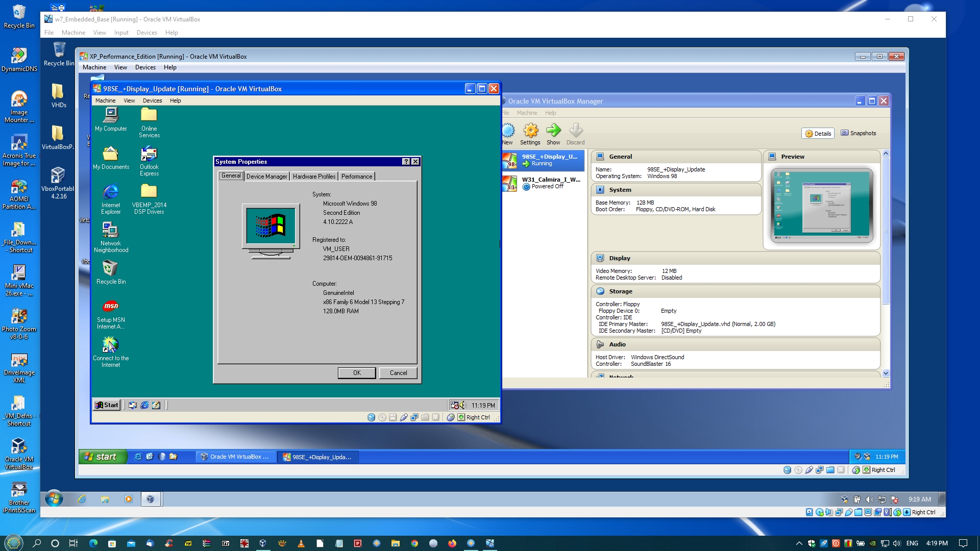Open Windows 7 Start orb in embedded VM

click(x=54, y=499)
